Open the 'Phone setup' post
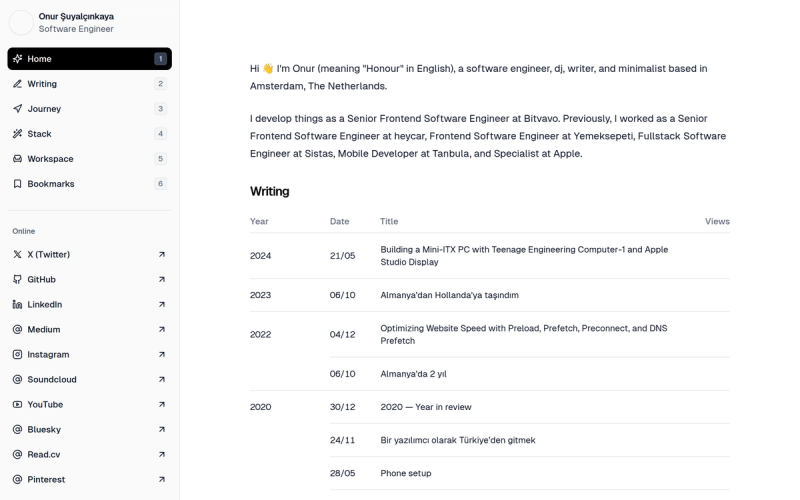Image resolution: width=800 pixels, height=500 pixels. click(406, 473)
